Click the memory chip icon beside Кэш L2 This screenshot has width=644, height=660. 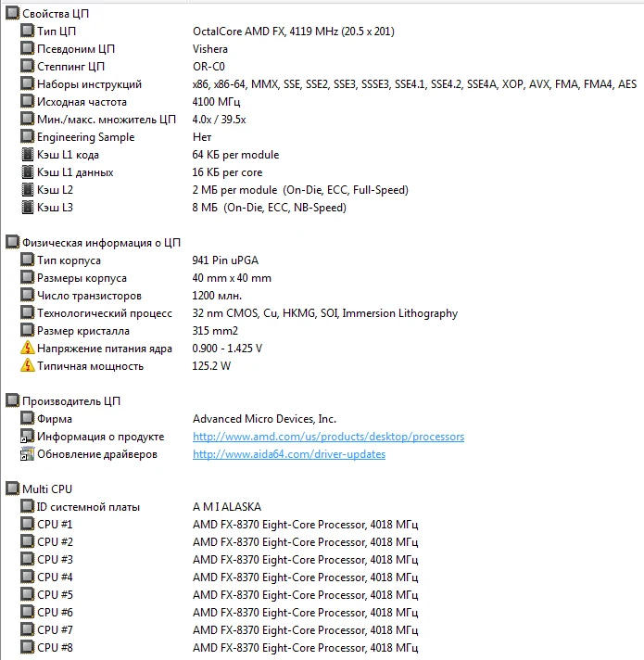click(x=27, y=190)
